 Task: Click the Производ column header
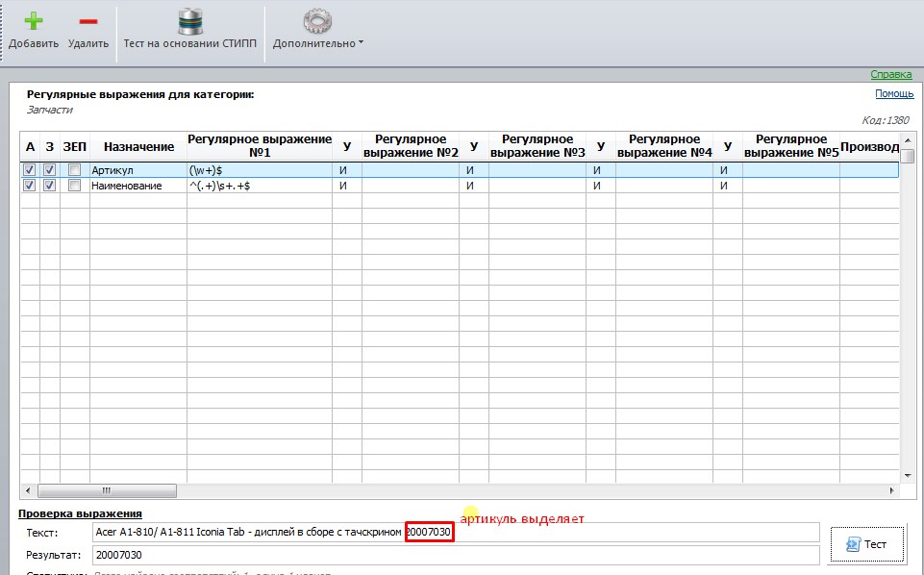click(x=869, y=146)
